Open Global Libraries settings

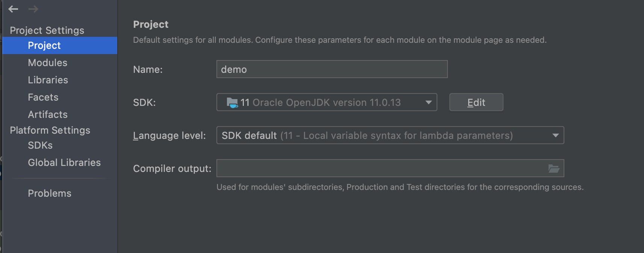(64, 163)
